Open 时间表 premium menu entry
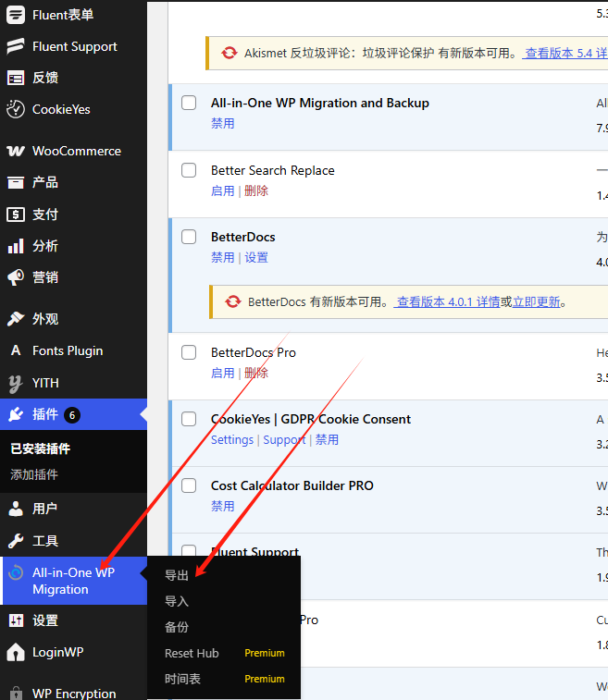 (224, 679)
